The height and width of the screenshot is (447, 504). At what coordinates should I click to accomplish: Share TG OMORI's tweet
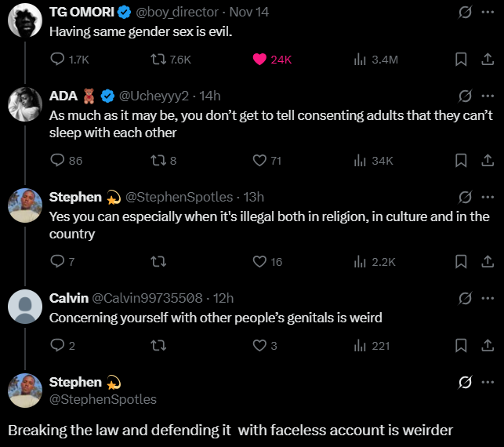(x=485, y=60)
